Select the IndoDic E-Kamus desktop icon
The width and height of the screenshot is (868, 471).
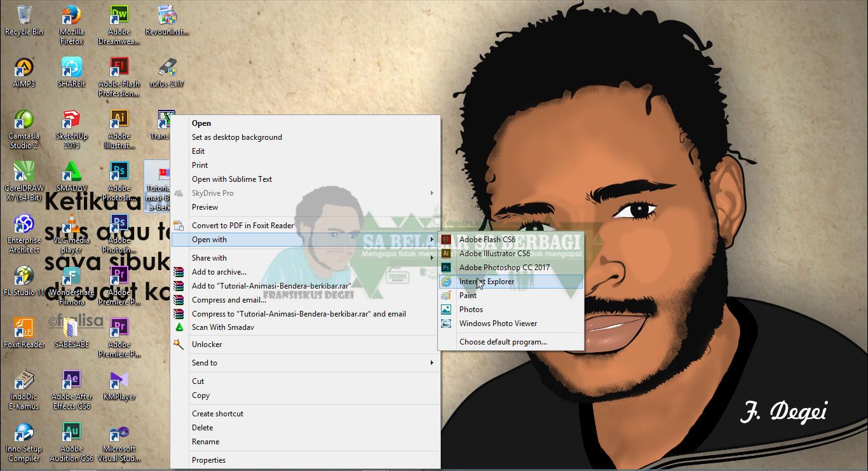[24, 390]
